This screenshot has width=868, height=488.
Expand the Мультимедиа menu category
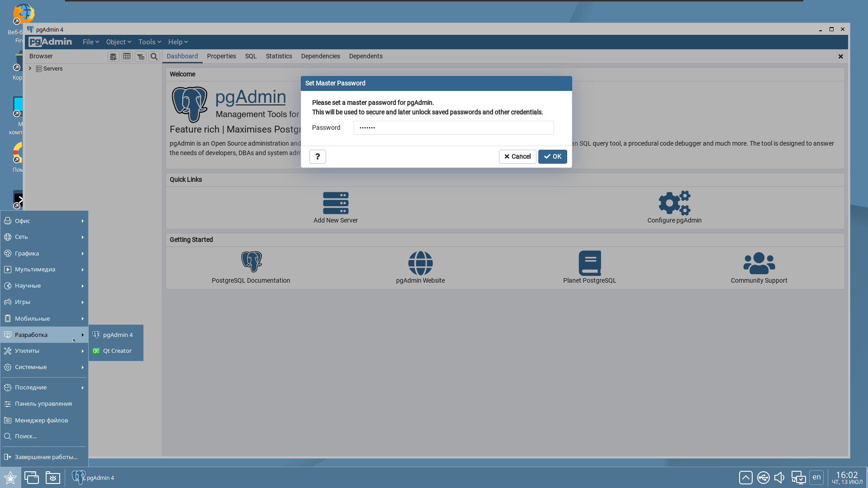tap(44, 270)
